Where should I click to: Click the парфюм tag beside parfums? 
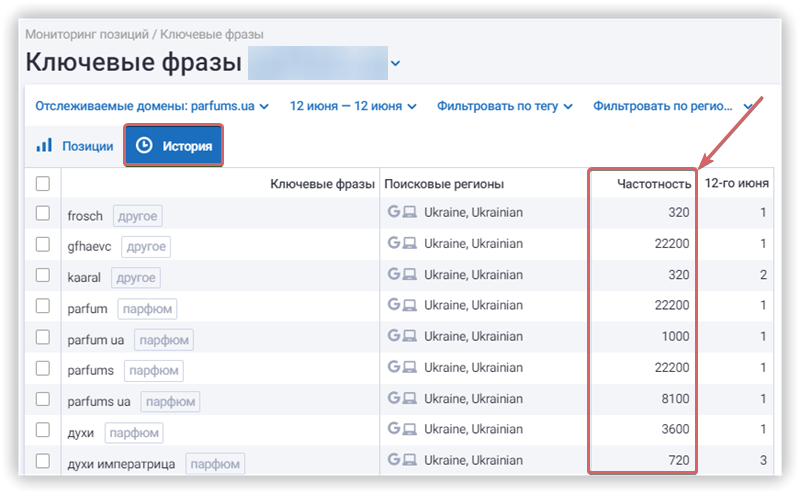point(154,370)
